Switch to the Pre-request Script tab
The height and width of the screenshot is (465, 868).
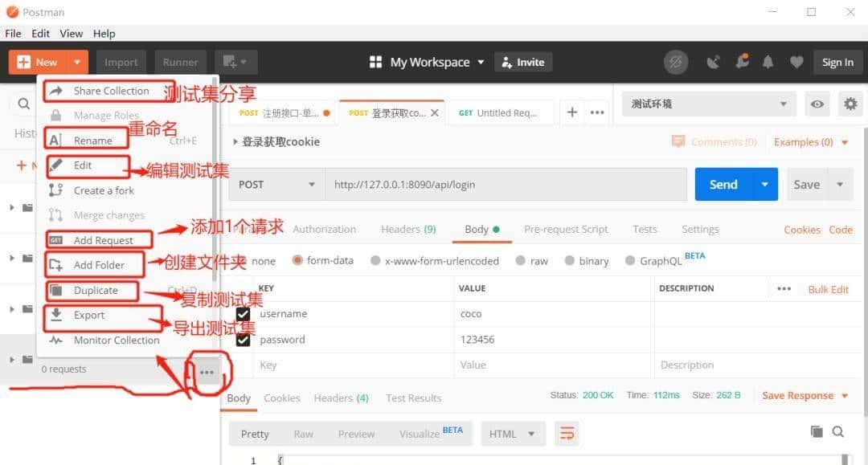coord(566,229)
